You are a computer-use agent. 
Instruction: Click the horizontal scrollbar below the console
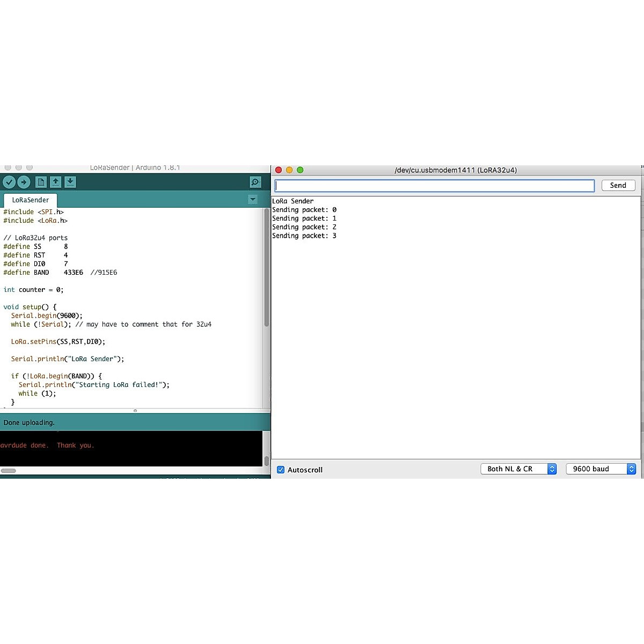(x=9, y=471)
